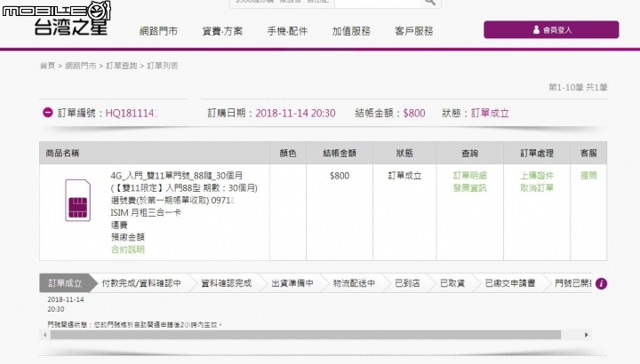Select the 已取貨 progress step

point(452,283)
